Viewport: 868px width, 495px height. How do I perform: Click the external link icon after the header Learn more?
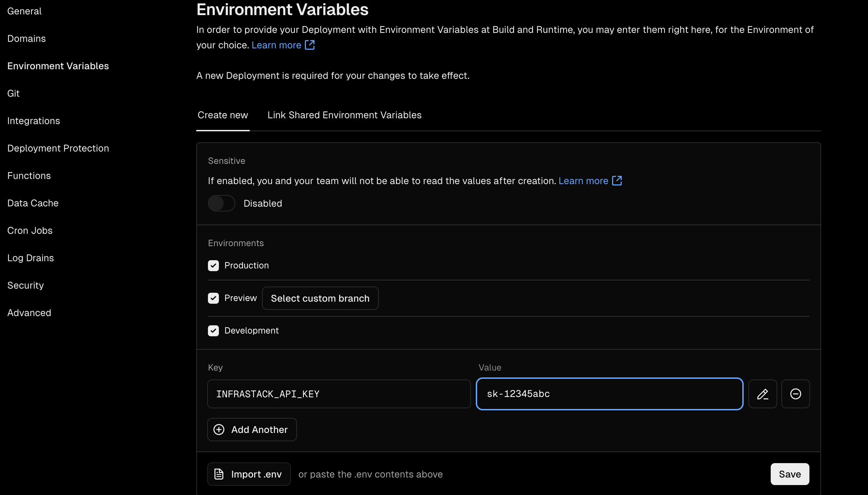coord(309,45)
